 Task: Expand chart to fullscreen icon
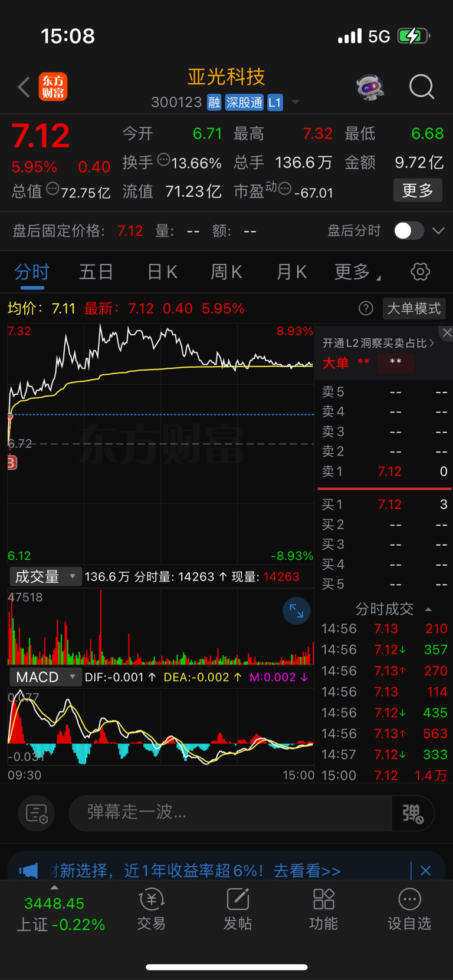pyautogui.click(x=296, y=612)
